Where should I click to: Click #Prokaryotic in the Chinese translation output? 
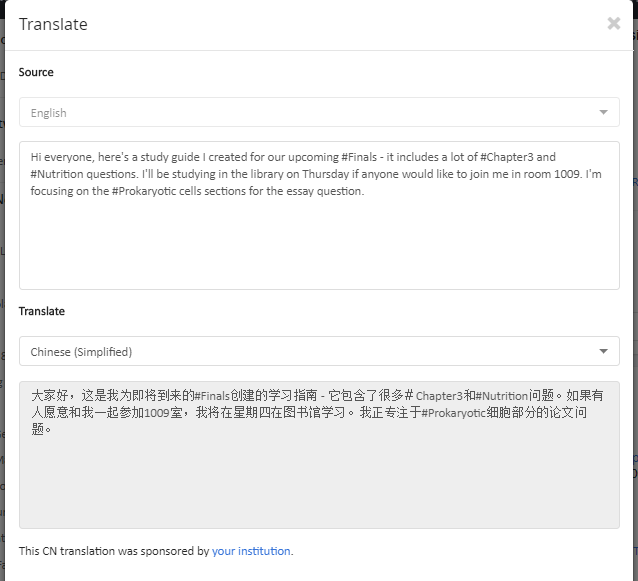(x=453, y=413)
